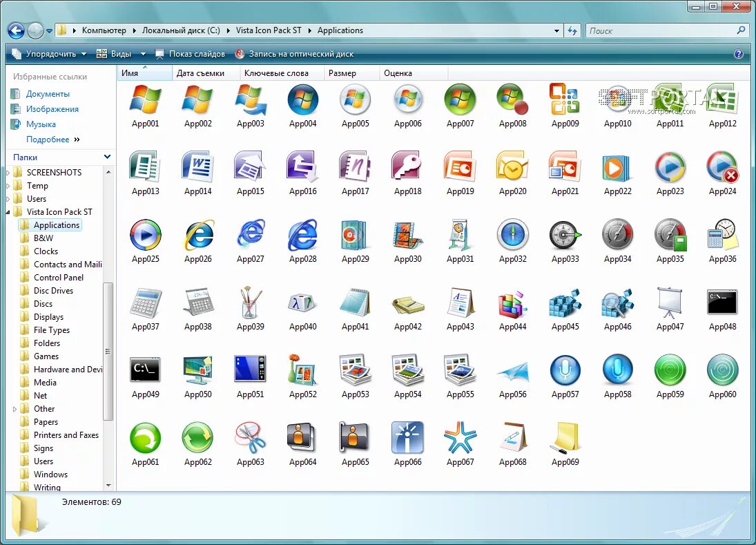Select the App048 command prompt icon
Viewport: 756px width, 545px height.
tap(722, 302)
